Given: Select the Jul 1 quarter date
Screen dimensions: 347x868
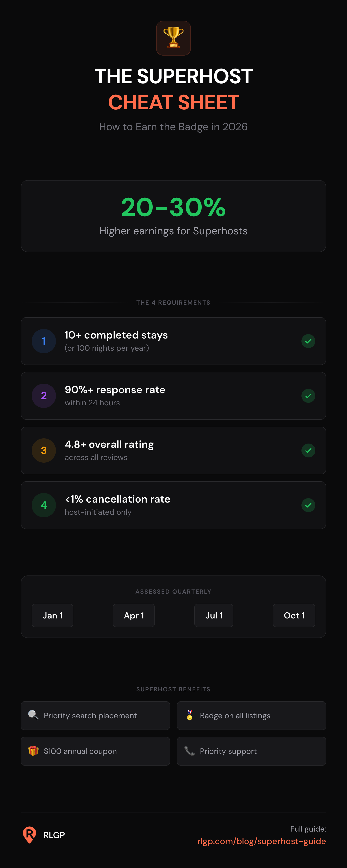Looking at the screenshot, I should [214, 615].
